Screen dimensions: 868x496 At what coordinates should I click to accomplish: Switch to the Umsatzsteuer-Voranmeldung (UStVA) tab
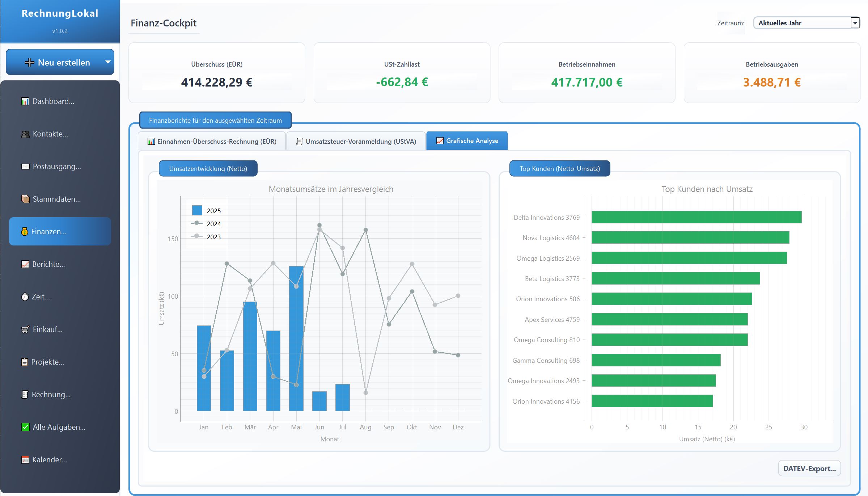(356, 142)
